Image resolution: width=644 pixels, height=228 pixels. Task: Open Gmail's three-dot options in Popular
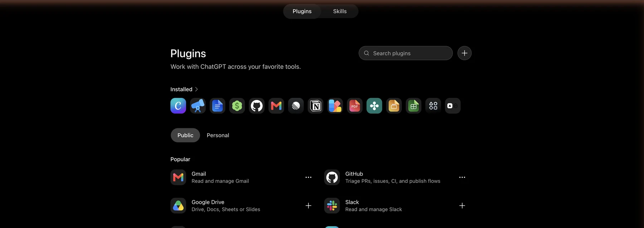click(308, 177)
